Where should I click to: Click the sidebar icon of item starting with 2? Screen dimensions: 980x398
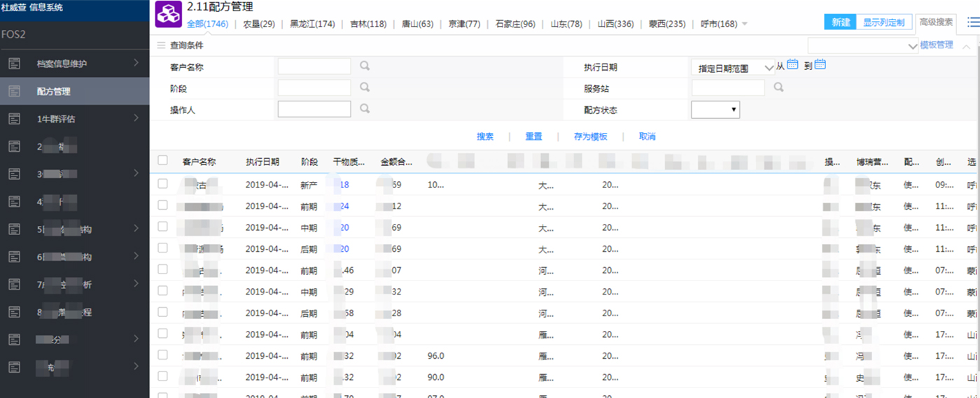coord(14,146)
